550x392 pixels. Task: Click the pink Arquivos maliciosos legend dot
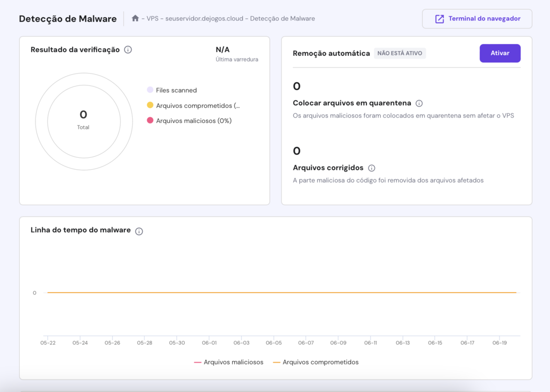tap(149, 120)
